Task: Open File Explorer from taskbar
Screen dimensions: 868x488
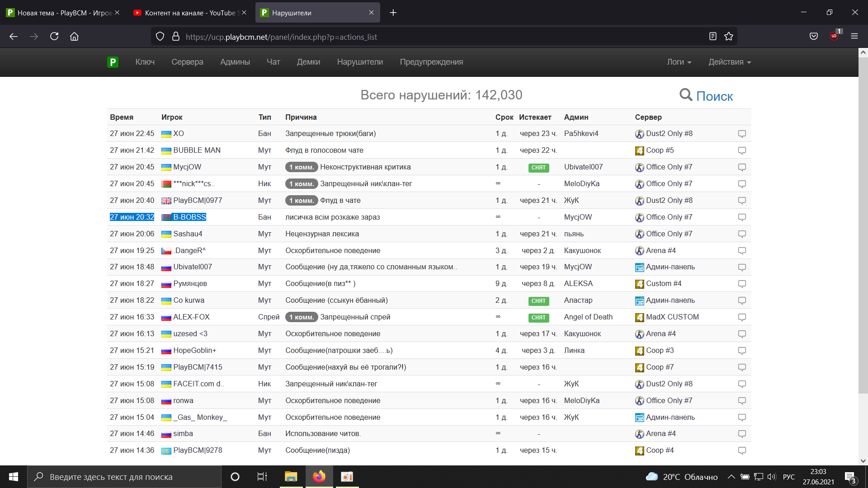Action: click(291, 477)
